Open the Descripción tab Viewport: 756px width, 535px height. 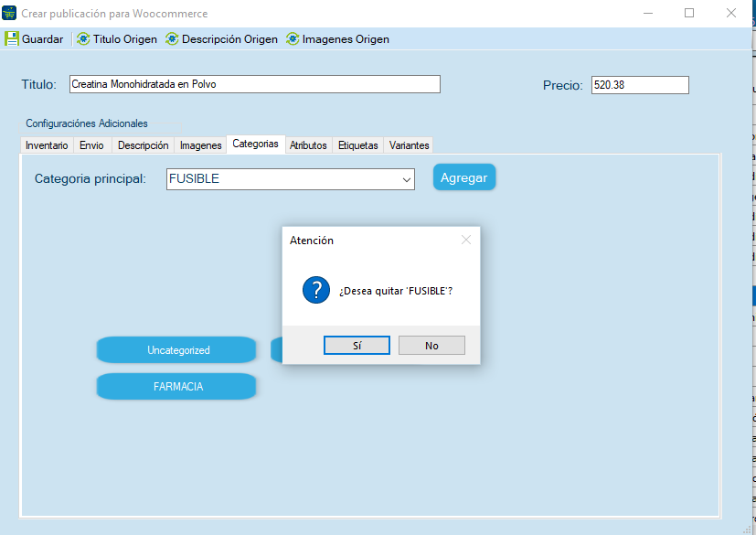[x=144, y=145]
